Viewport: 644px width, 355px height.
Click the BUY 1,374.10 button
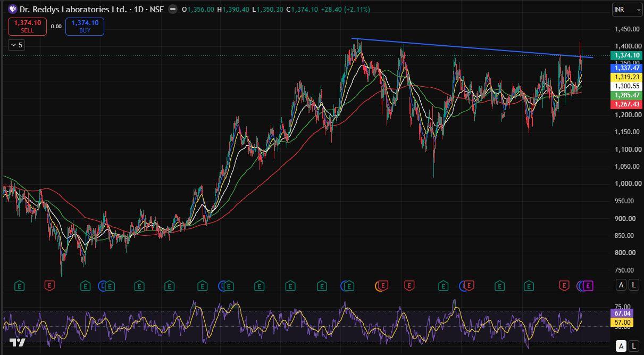(85, 27)
